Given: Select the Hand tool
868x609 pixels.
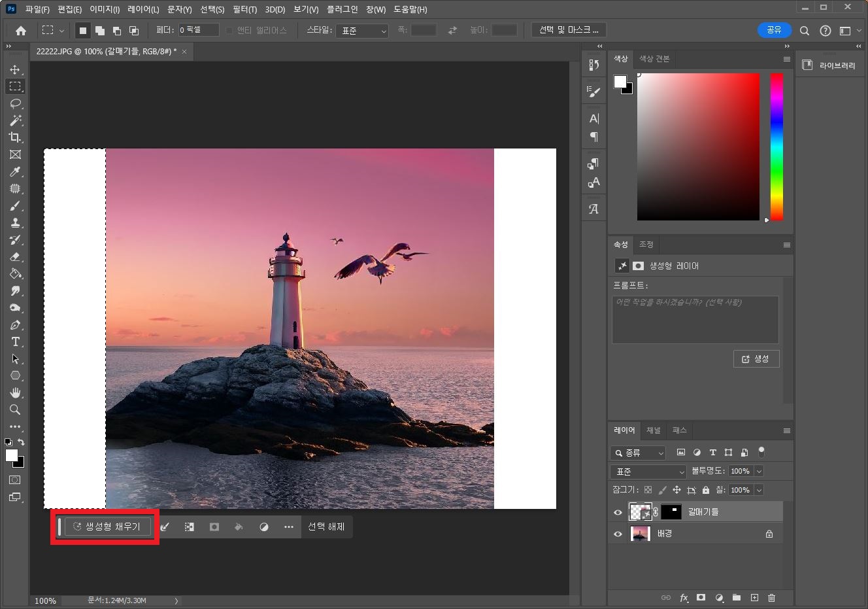Looking at the screenshot, I should 15,392.
